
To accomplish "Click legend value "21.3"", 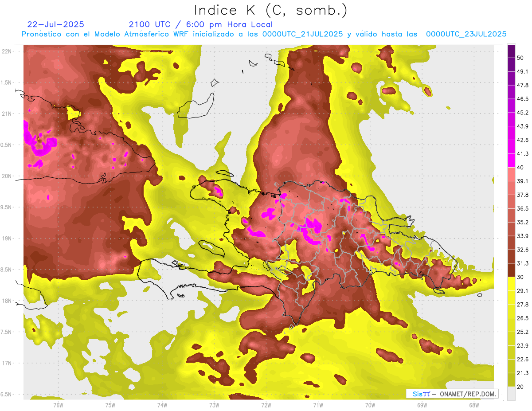I will [x=522, y=373].
